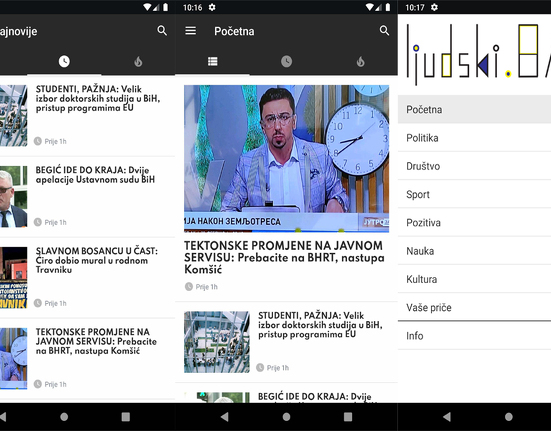This screenshot has height=431, width=551.
Task: Tap battery icon in 10:16 status bar
Action: point(388,7)
